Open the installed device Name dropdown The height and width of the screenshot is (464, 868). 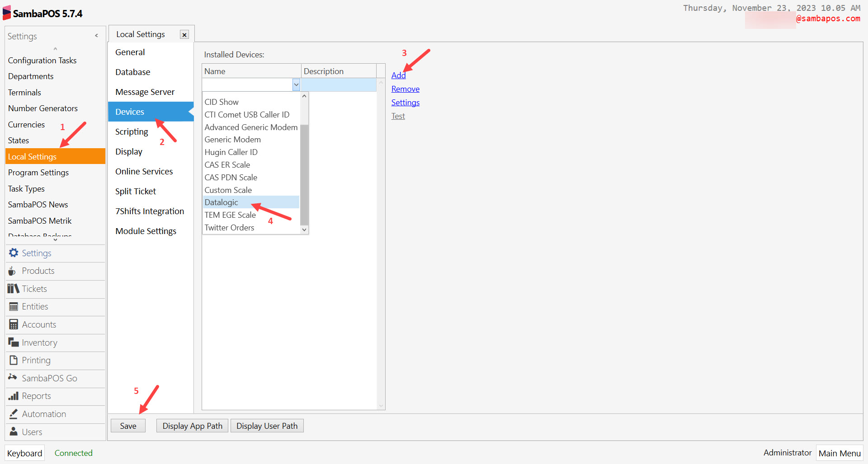click(296, 84)
